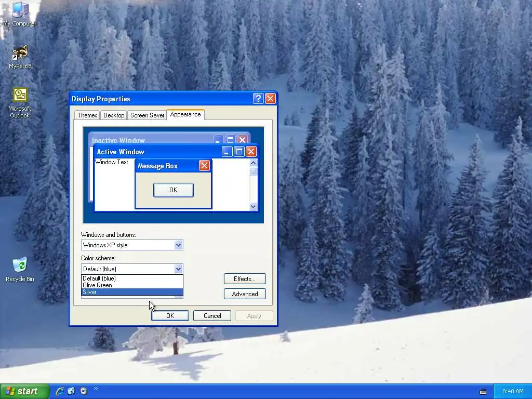Click the preview scrollbar up arrow
Screen dimensions: 532x399
point(253,163)
